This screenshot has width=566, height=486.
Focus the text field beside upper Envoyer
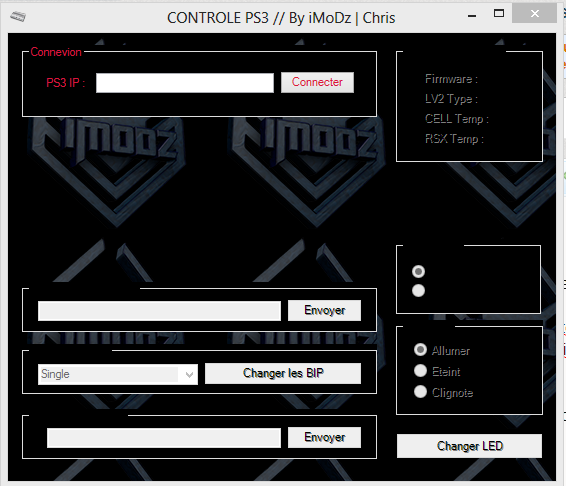[159, 311]
